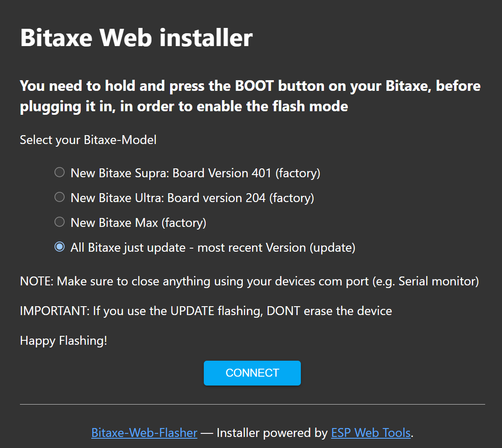Viewport: 502px width, 448px height.
Task: Click the IMPORTANT UPDATE flashing warning text
Action: 205,311
